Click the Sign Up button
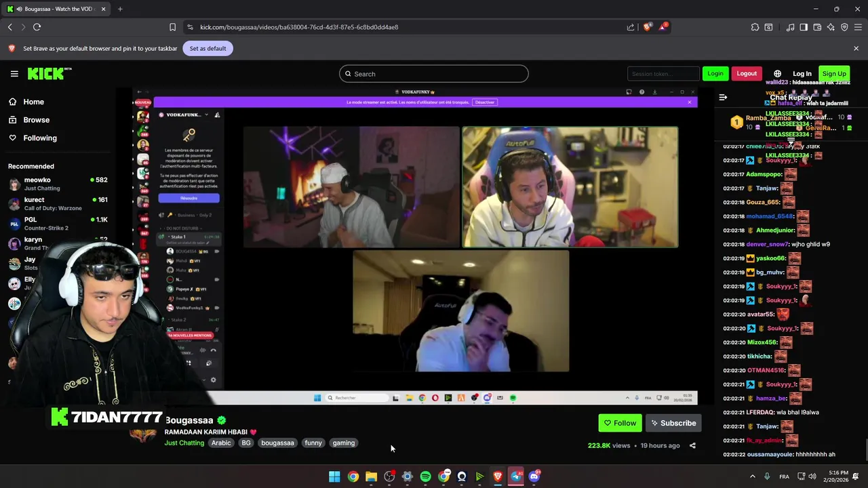 [834, 74]
